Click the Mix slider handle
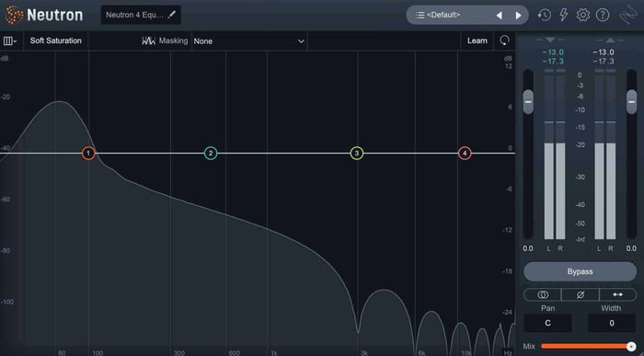This screenshot has width=644, height=356. click(631, 346)
